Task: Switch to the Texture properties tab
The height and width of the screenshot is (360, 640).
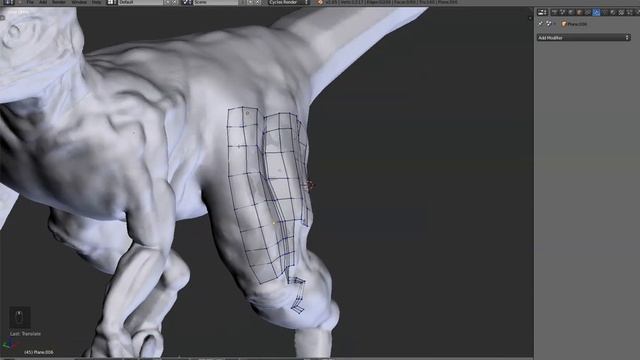Action: click(621, 13)
